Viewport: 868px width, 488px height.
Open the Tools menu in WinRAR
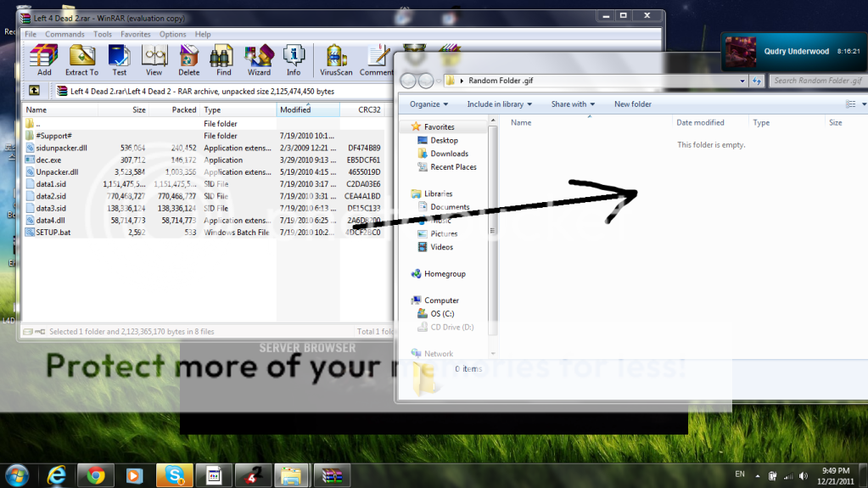(x=103, y=34)
